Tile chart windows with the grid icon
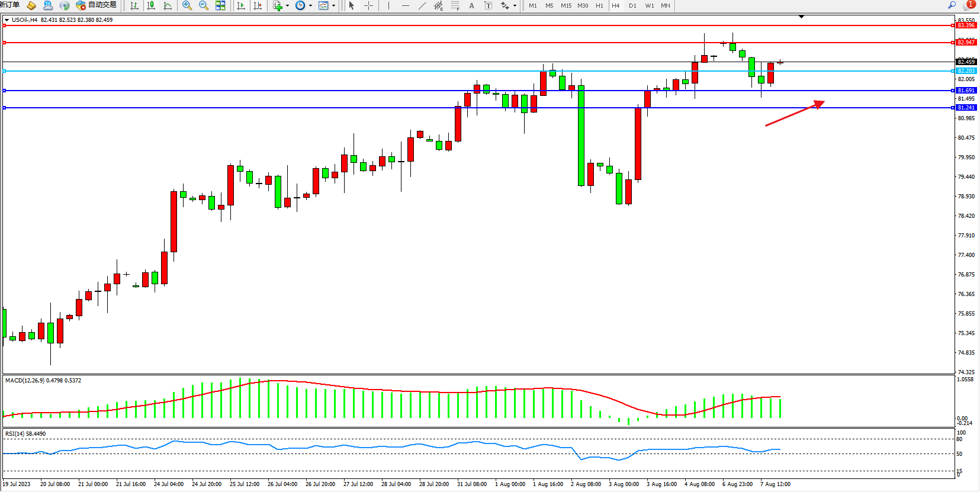Image resolution: width=980 pixels, height=492 pixels. (220, 5)
